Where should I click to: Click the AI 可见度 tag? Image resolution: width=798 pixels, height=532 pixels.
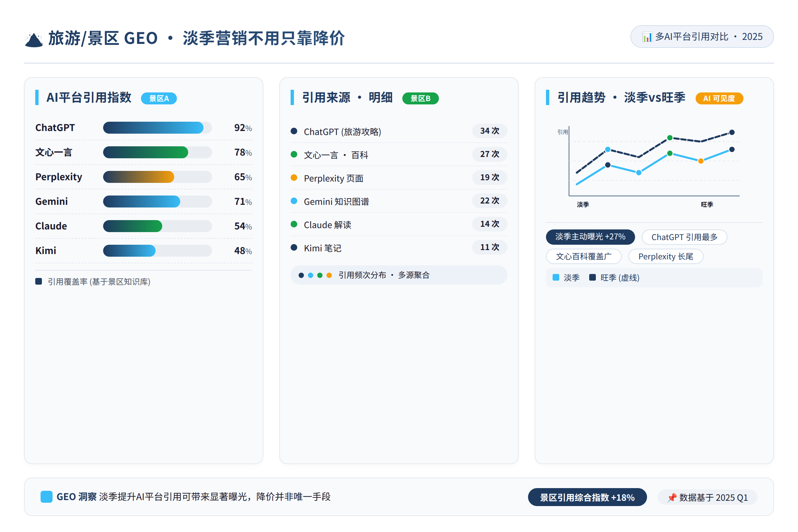pos(719,98)
